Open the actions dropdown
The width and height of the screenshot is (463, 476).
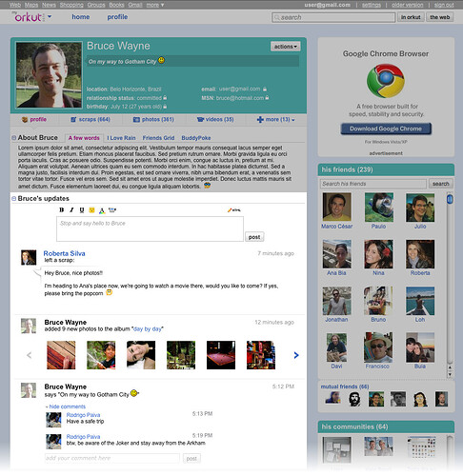pyautogui.click(x=286, y=47)
